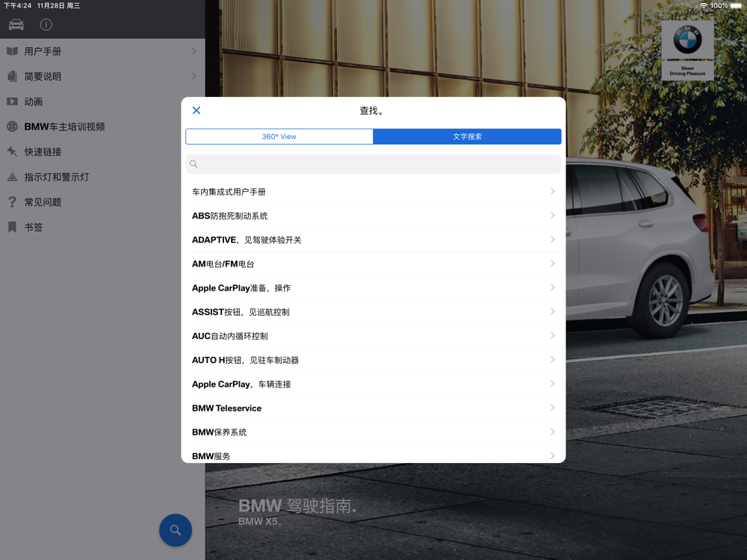Open chevron on Apple CarPlay，车辆连接 row
747x560 pixels.
click(x=553, y=384)
